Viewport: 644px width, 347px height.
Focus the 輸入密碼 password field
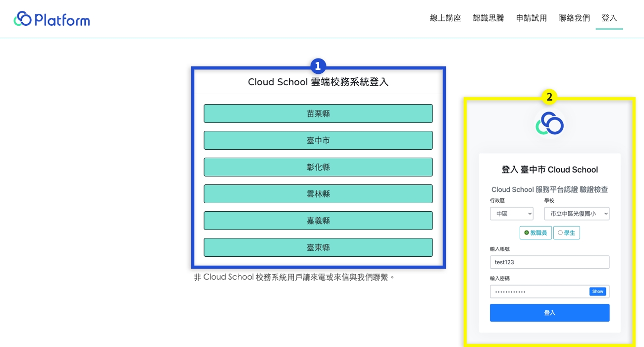point(537,291)
